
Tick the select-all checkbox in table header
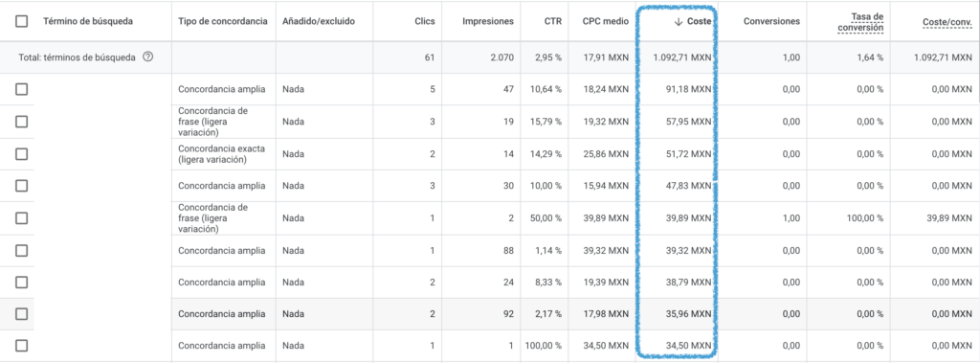coord(22,21)
